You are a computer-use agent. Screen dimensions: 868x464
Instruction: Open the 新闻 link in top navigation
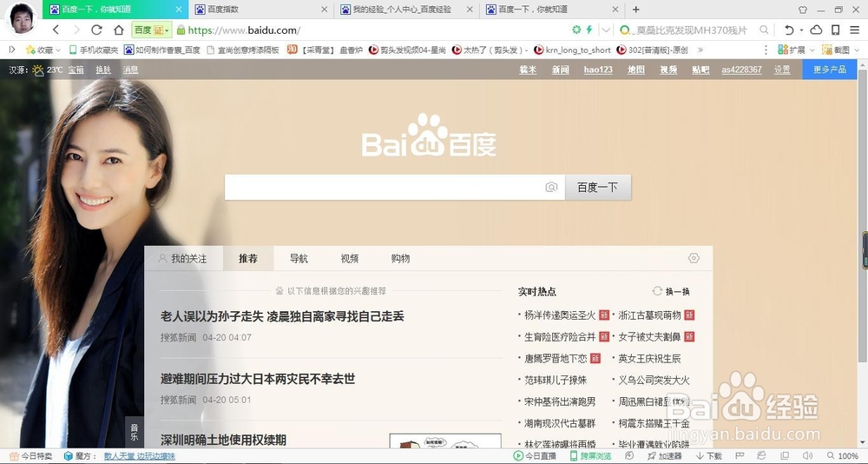[560, 70]
